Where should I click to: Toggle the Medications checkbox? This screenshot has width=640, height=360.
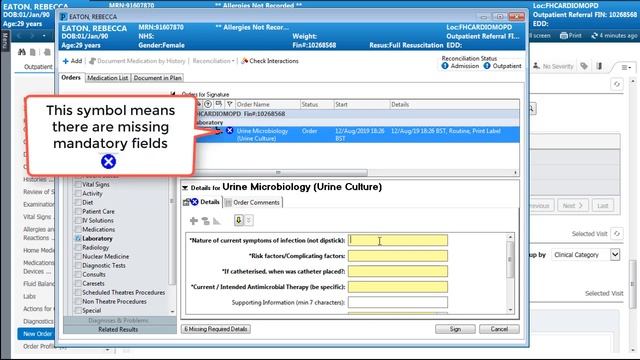pyautogui.click(x=78, y=229)
